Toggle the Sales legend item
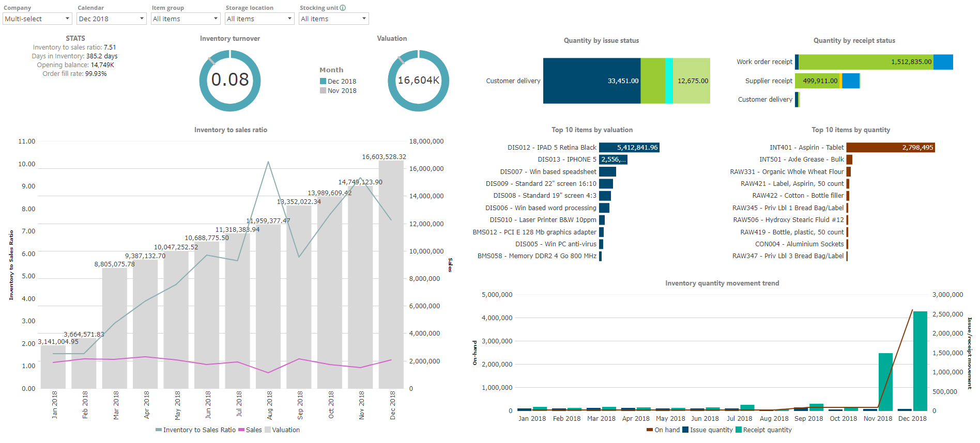The width and height of the screenshot is (980, 443). (x=250, y=430)
